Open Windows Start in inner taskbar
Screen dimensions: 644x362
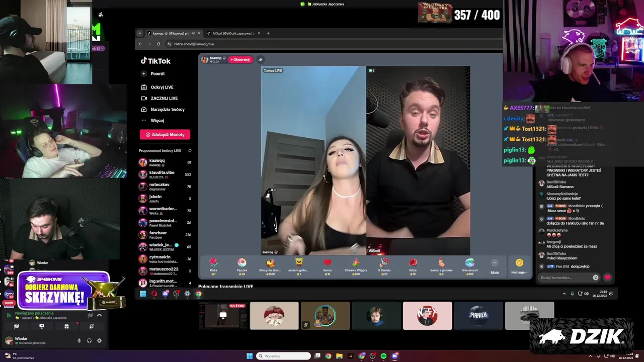coord(143,294)
